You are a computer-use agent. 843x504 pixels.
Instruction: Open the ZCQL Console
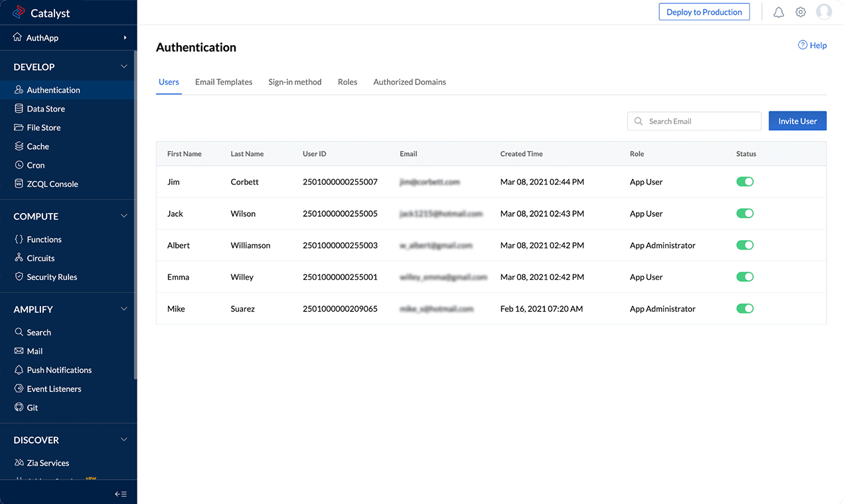52,184
